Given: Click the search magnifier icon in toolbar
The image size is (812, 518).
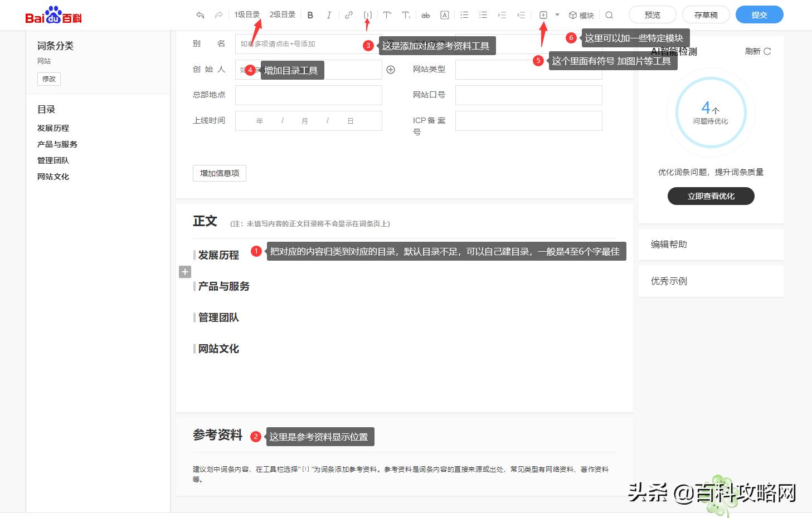Looking at the screenshot, I should 609,14.
